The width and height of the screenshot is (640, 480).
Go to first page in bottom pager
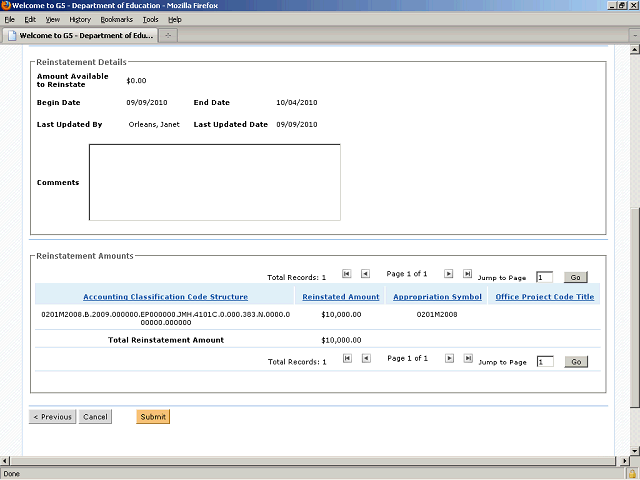coord(347,358)
